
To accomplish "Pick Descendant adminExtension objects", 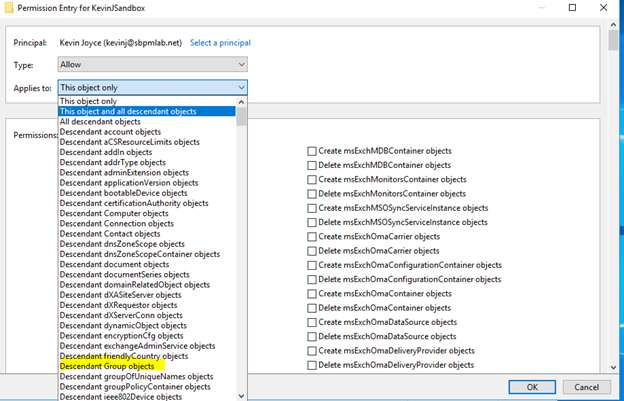I will (x=147, y=173).
